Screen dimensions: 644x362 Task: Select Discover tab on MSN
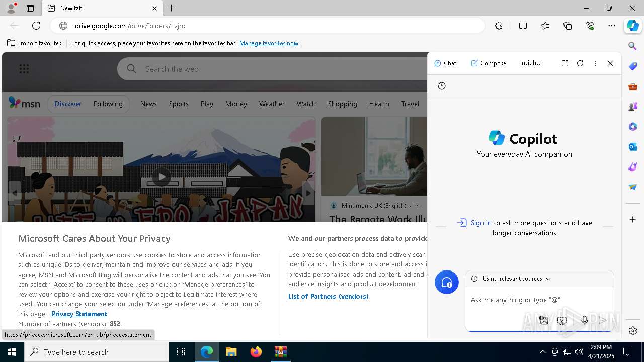(68, 104)
